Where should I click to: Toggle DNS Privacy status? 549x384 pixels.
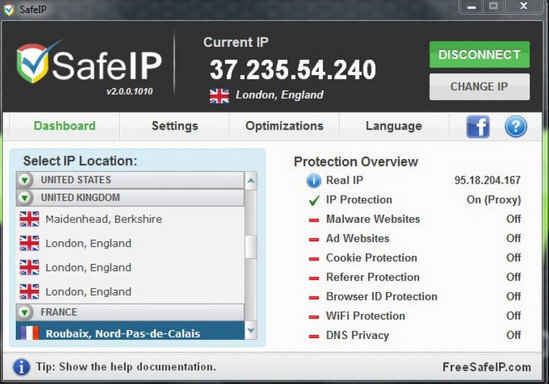pos(513,335)
